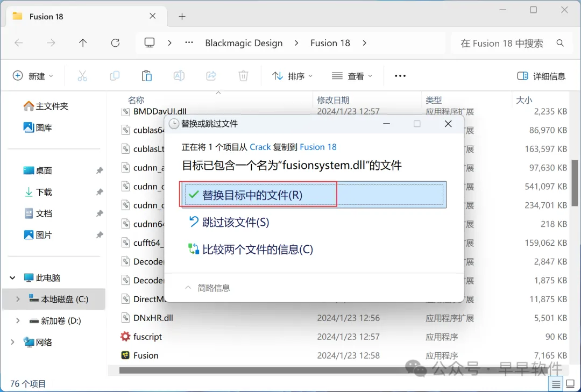Image resolution: width=581 pixels, height=392 pixels.
Task: Open Pictures (图片) in sidebar
Action: coord(38,235)
